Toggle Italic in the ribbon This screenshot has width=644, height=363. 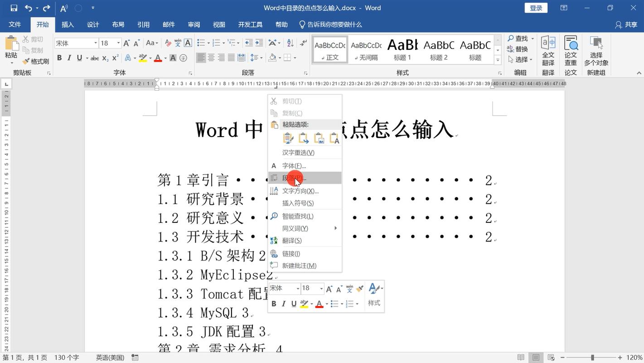pyautogui.click(x=69, y=58)
